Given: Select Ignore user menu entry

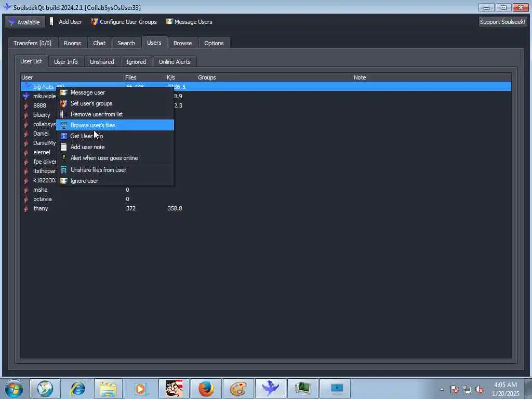Looking at the screenshot, I should pyautogui.click(x=115, y=180).
